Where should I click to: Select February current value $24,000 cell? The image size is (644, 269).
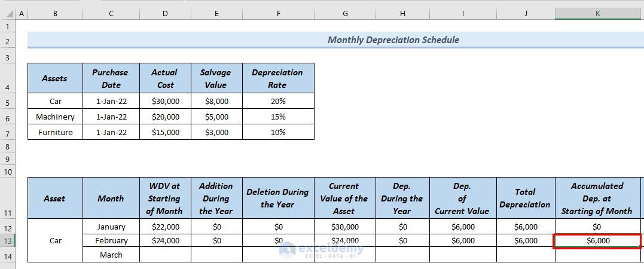(343, 240)
